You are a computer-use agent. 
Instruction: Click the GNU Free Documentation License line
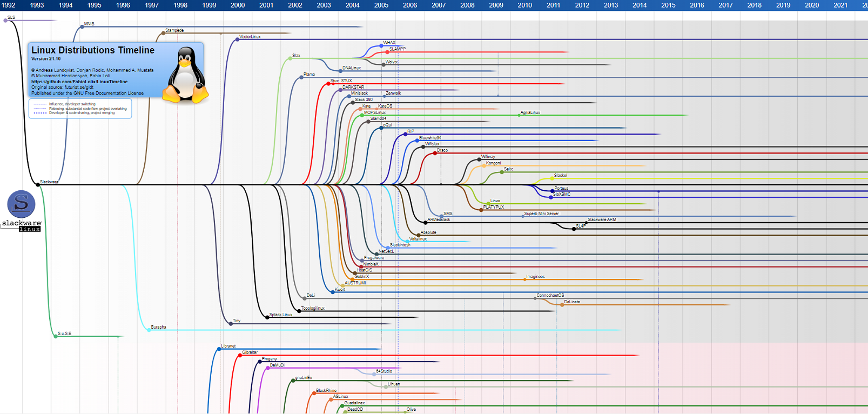click(88, 93)
